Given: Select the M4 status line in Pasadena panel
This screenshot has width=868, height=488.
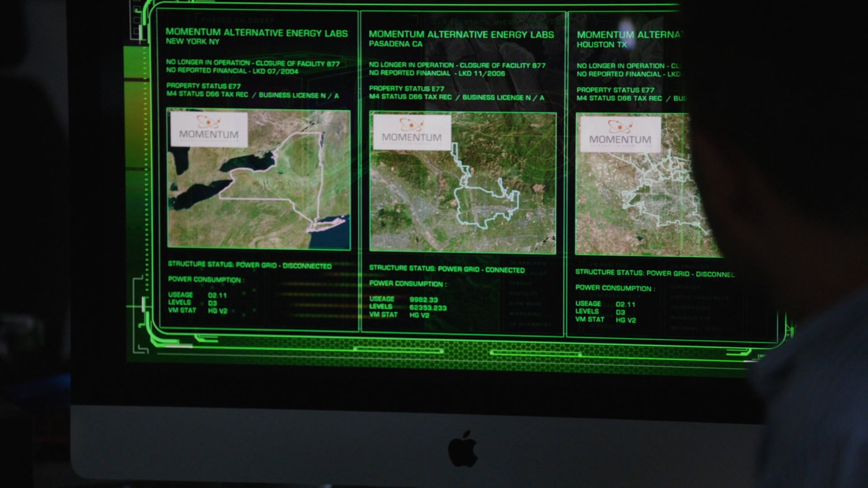Looking at the screenshot, I should click(x=457, y=97).
